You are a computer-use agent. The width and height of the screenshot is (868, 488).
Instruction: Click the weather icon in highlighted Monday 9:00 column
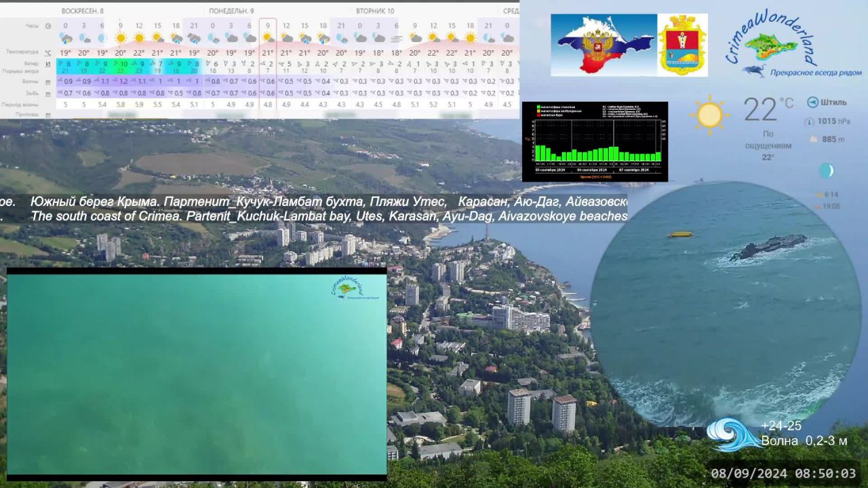267,38
